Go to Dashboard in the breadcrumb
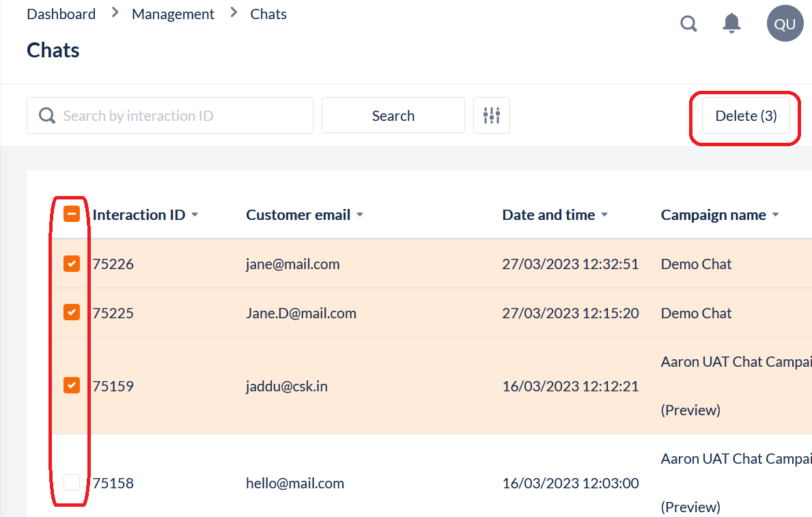Image resolution: width=812 pixels, height=517 pixels. coord(61,14)
